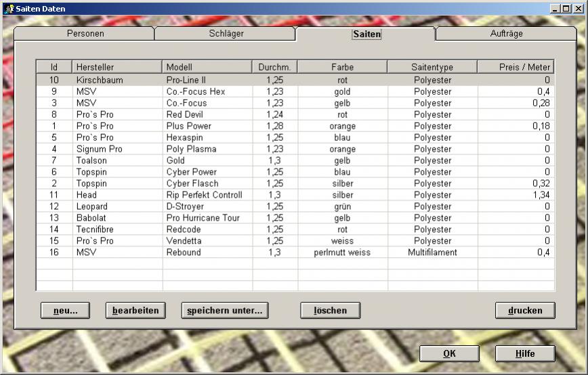Click the Saiten Daten title bar icon

tap(8, 7)
